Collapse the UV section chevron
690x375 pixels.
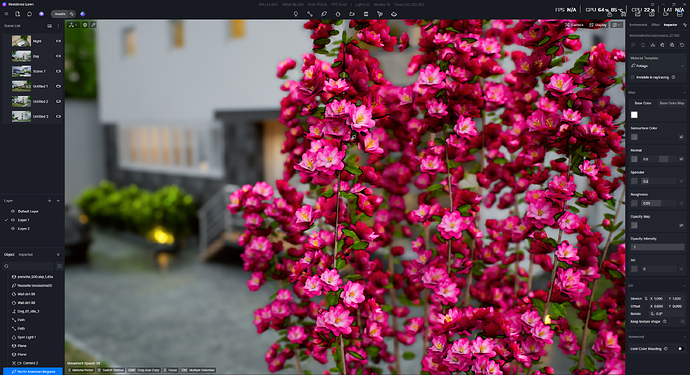point(684,286)
